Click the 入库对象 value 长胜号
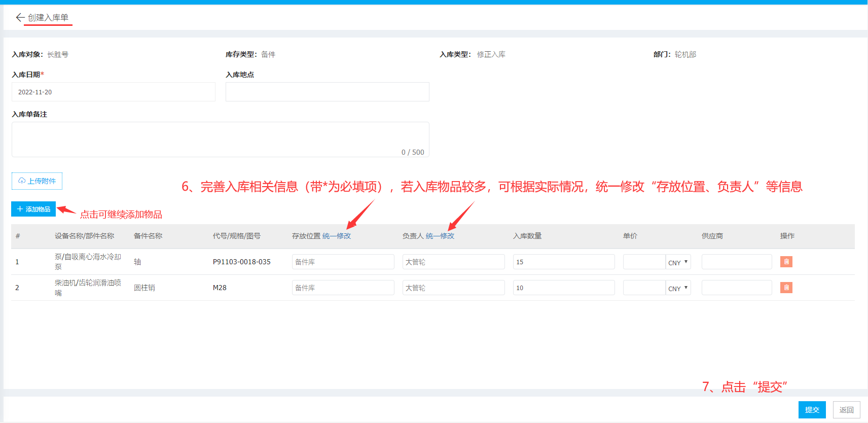 tap(58, 54)
